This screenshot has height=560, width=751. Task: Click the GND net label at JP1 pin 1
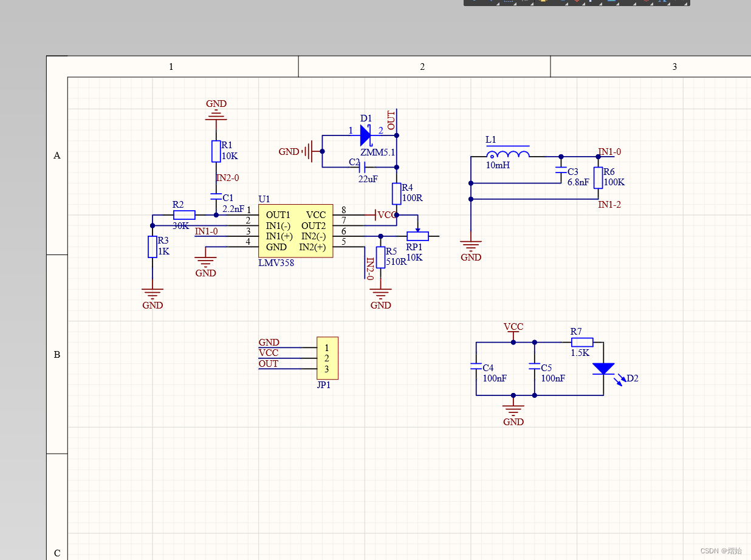pos(269,343)
